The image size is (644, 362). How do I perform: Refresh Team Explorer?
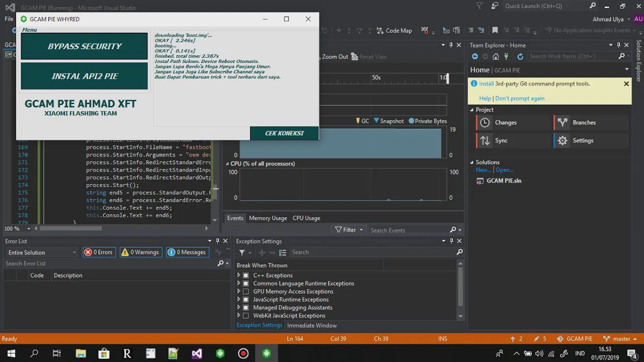click(x=520, y=56)
